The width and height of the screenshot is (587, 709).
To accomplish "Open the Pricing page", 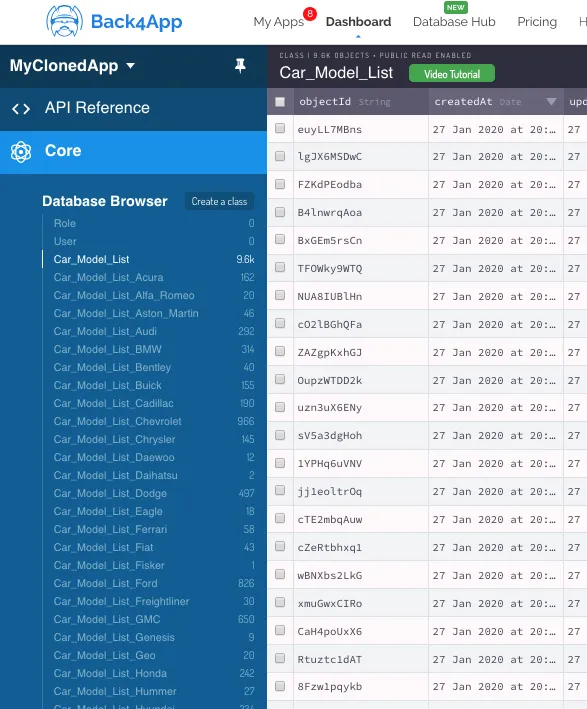I will click(537, 22).
